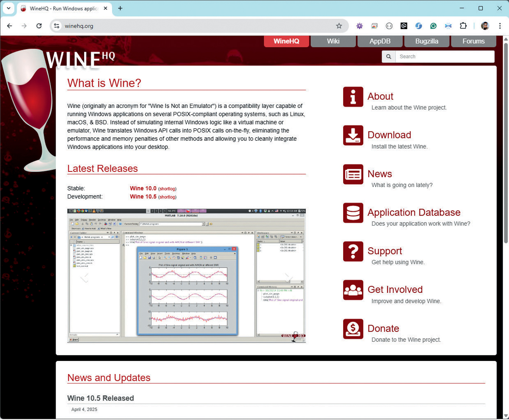View the shortlog for Wine 10.5
This screenshot has height=420, width=509.
pyautogui.click(x=167, y=197)
